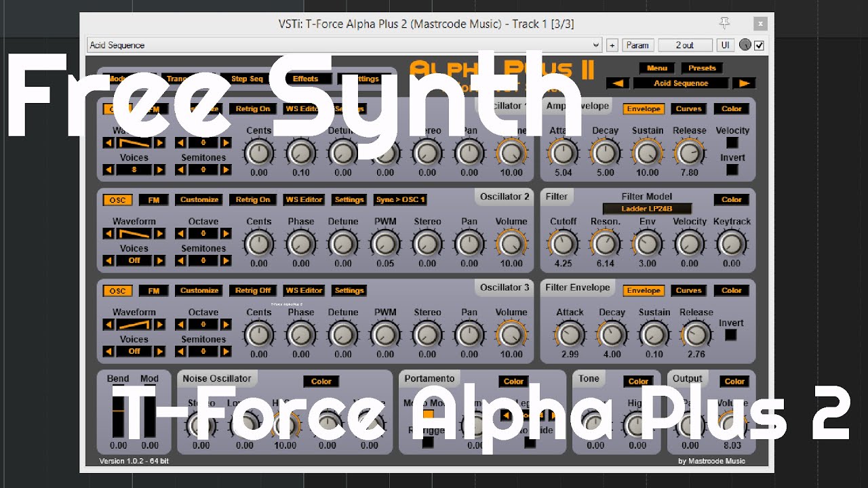The width and height of the screenshot is (868, 488).
Task: Click Filter Envelope Color button
Action: [732, 291]
